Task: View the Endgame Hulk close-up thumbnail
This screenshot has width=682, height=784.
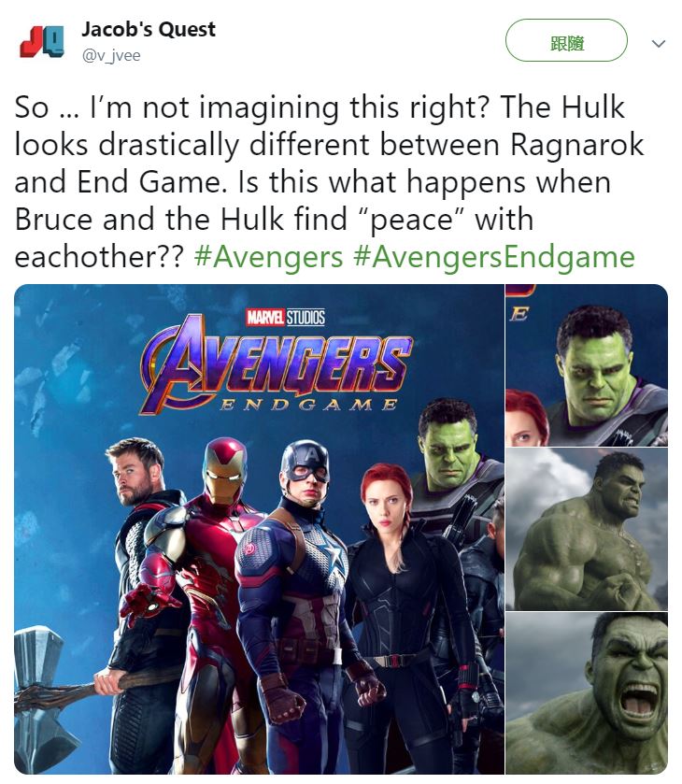Action: pos(587,365)
